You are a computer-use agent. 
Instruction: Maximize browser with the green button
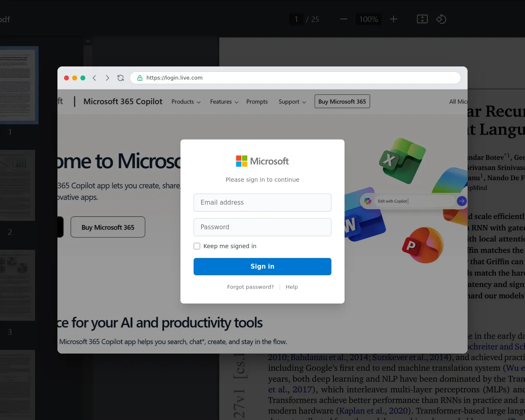83,78
